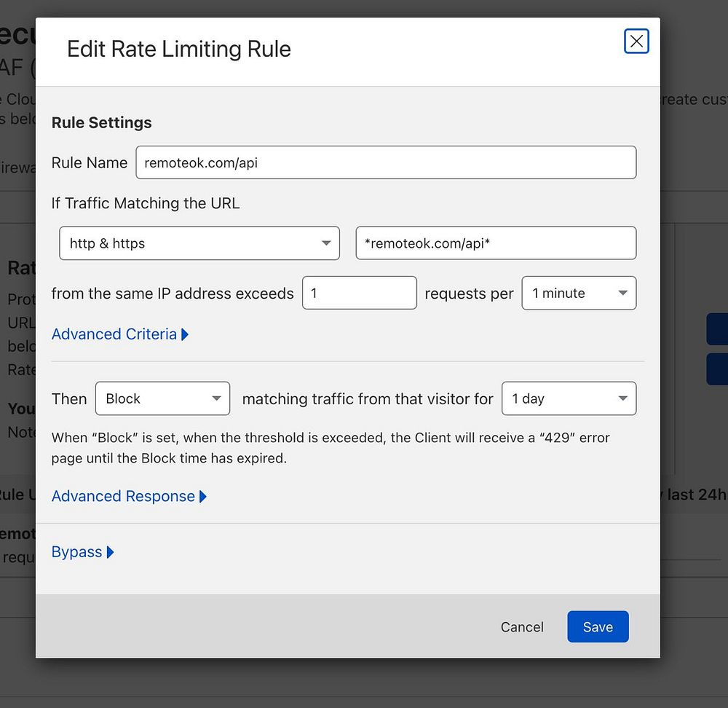Screen dimensions: 728x708
Task: Click the arrow icon beside Bypass
Action: (110, 552)
